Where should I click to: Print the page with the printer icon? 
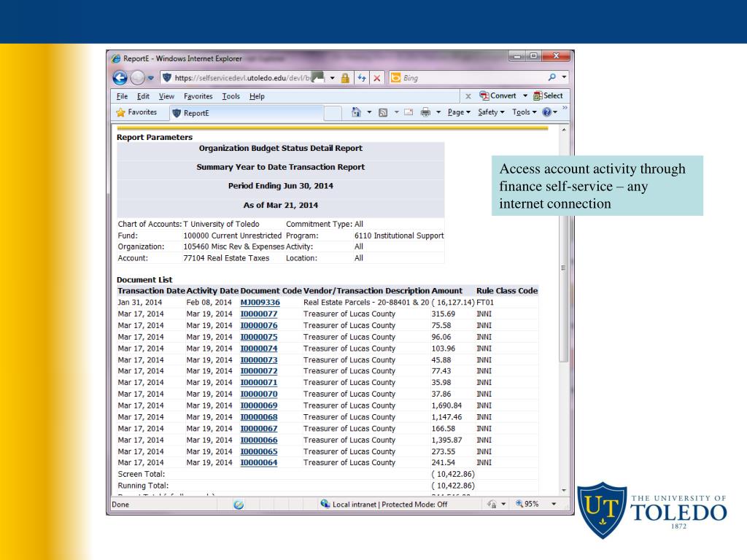point(425,112)
